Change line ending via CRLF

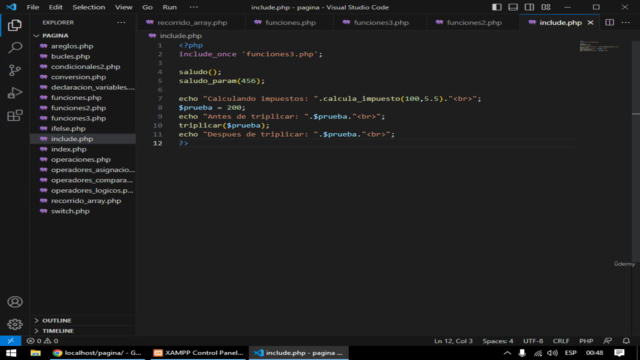tap(561, 341)
